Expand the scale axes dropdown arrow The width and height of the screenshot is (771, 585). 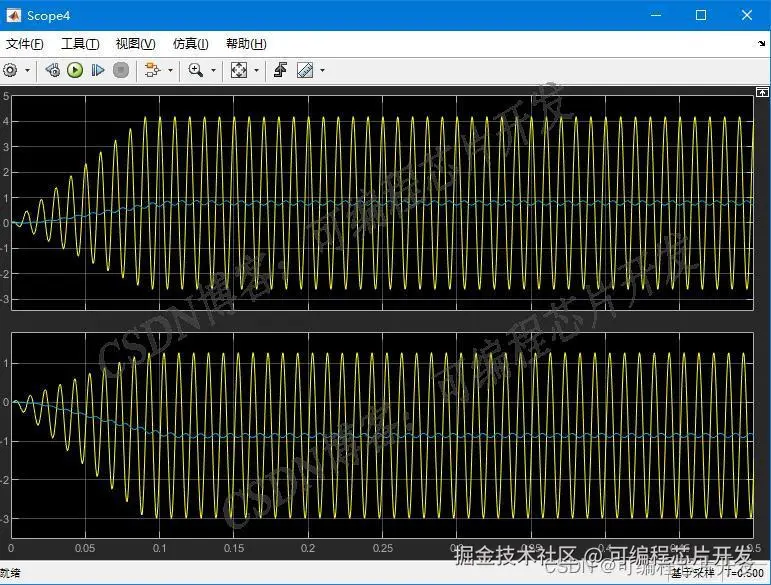coord(256,70)
